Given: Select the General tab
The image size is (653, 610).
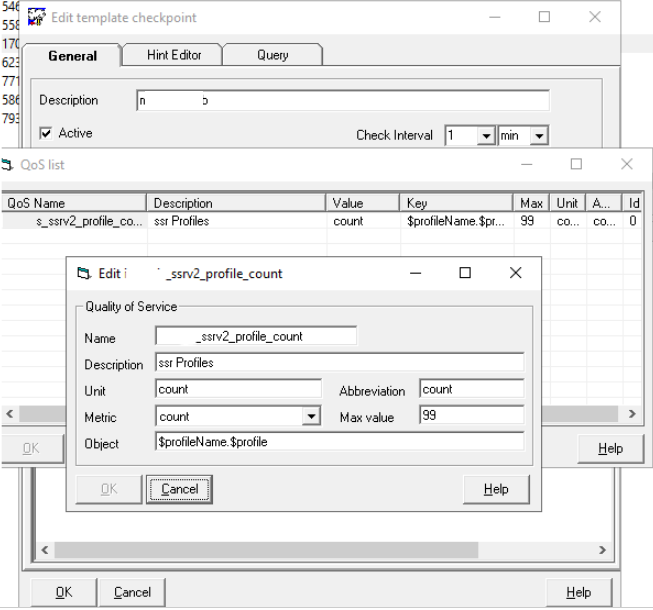Looking at the screenshot, I should tap(72, 56).
